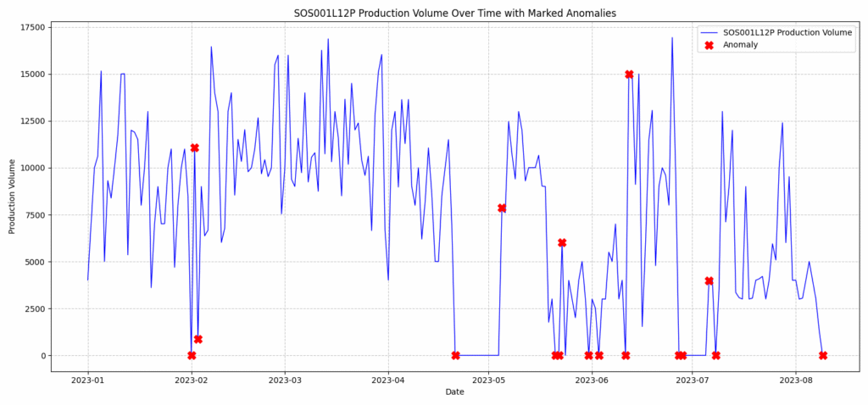
Task: Click the anomaly marker near 11000 in February
Action: tap(195, 148)
